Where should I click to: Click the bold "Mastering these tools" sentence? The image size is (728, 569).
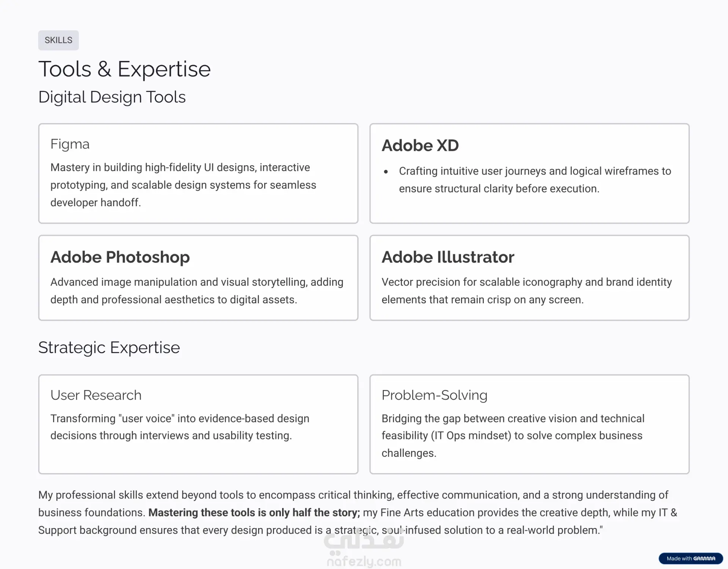pyautogui.click(x=254, y=513)
